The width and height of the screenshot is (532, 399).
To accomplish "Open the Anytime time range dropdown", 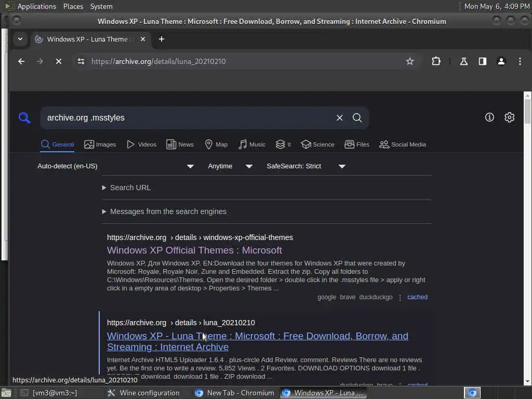I will 230,166.
